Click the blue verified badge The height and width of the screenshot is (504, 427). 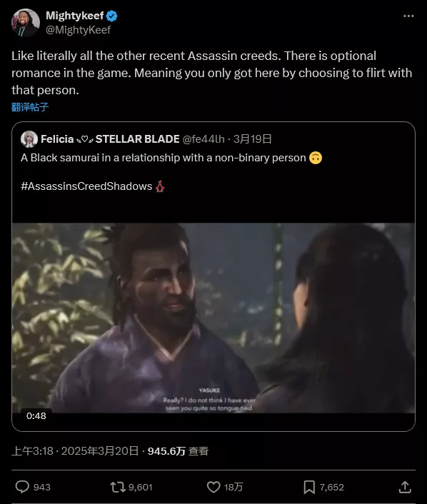click(112, 16)
